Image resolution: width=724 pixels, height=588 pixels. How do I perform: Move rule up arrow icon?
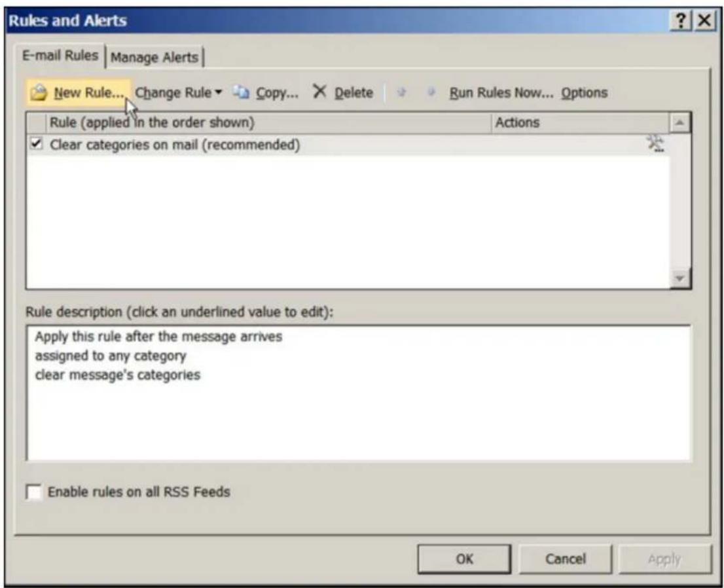point(401,92)
